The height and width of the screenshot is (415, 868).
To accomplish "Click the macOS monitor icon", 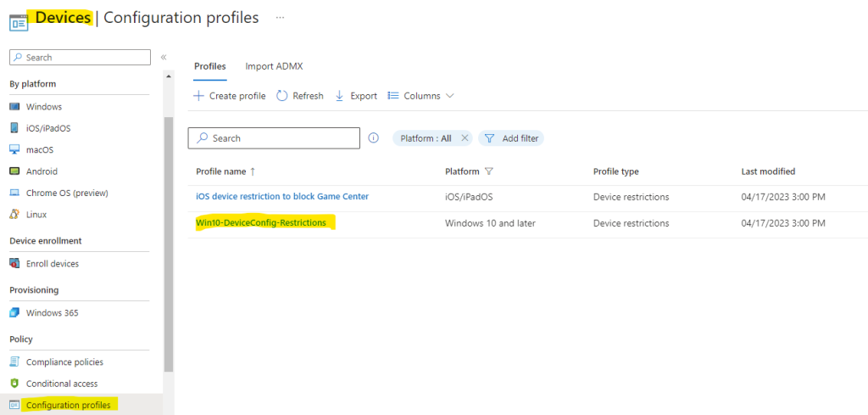I will [x=15, y=149].
